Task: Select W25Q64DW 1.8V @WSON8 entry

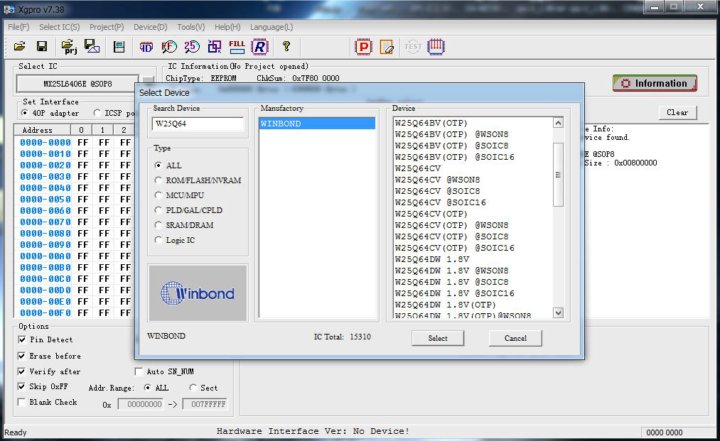Action: [451, 271]
